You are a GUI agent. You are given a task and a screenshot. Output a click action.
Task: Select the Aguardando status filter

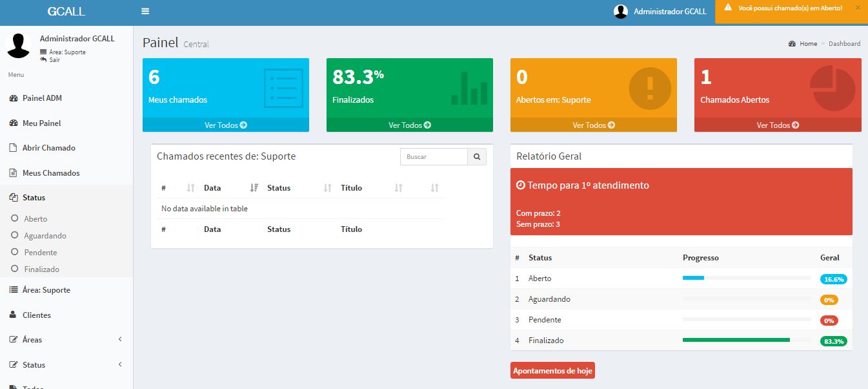click(x=45, y=236)
